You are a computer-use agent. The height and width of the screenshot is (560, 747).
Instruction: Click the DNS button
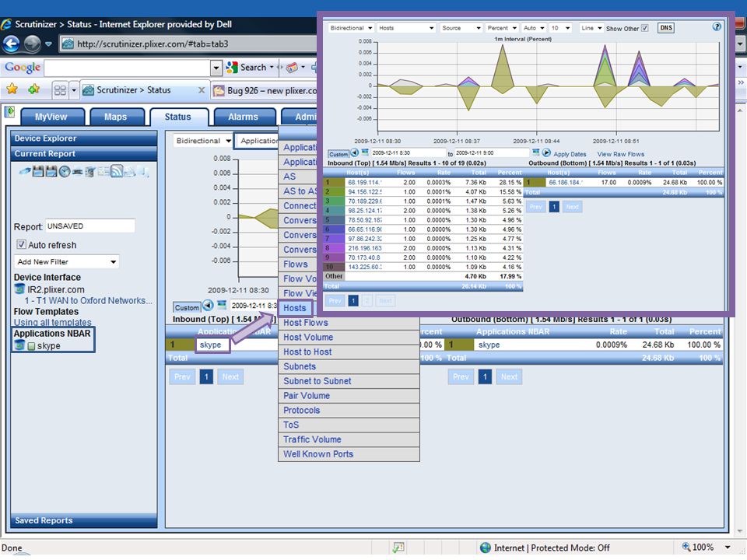pyautogui.click(x=665, y=28)
